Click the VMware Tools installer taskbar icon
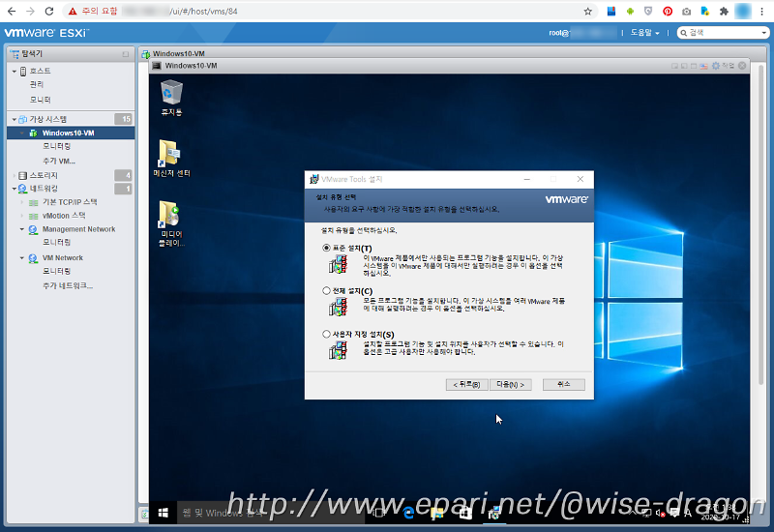Image resolution: width=774 pixels, height=532 pixels. click(x=493, y=514)
